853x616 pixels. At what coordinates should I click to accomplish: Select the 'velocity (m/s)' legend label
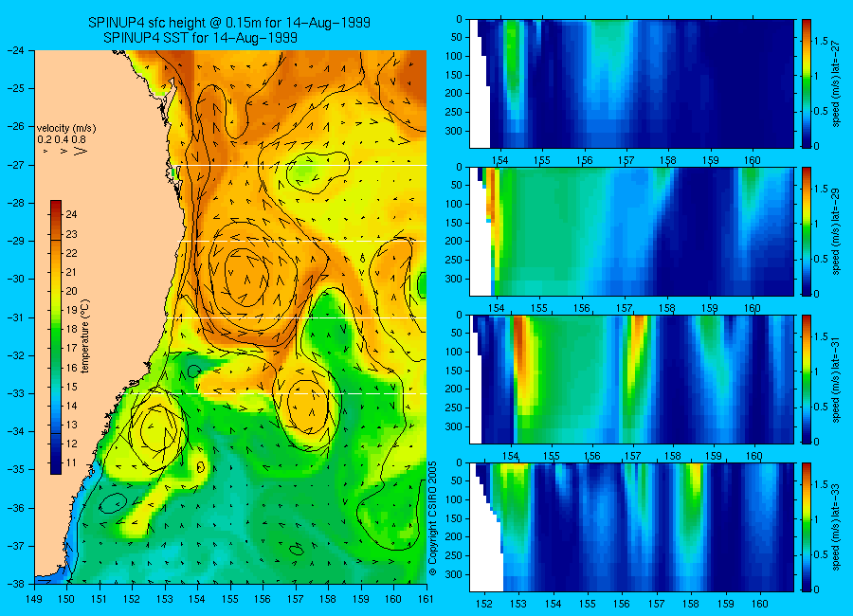point(66,129)
